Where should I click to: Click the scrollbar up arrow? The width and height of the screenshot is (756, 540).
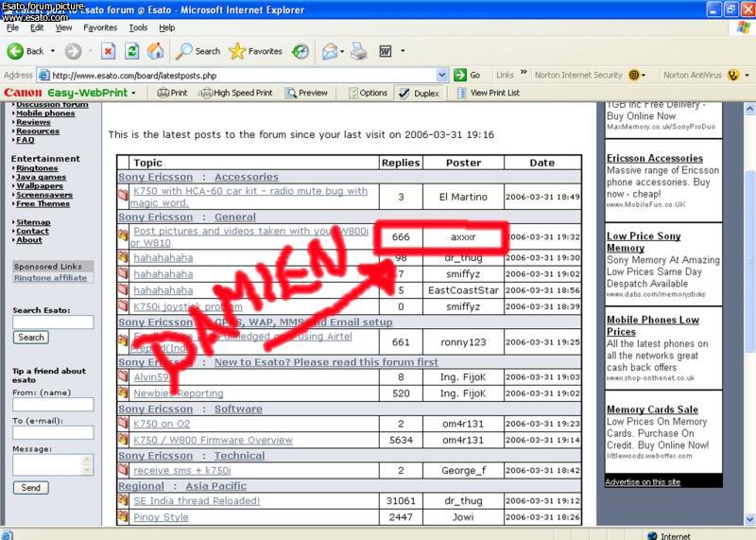tap(749, 109)
